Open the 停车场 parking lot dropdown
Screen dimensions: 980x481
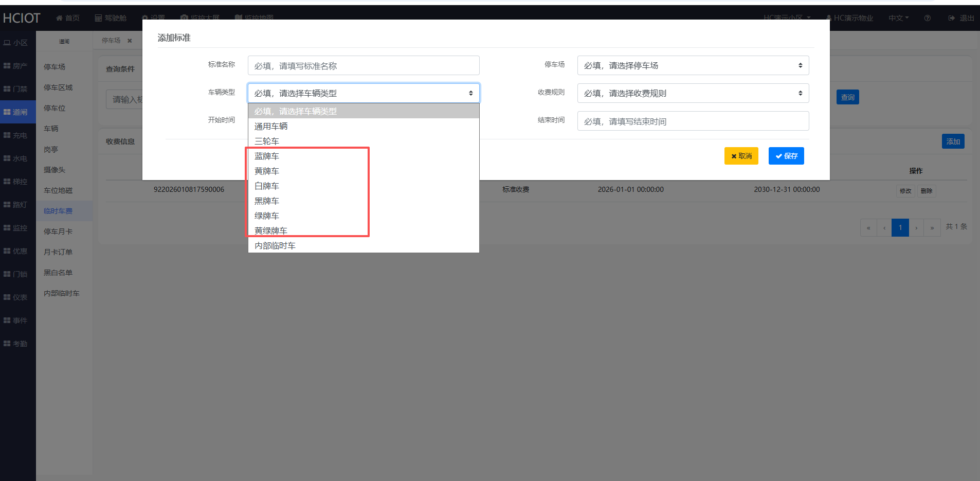click(693, 65)
